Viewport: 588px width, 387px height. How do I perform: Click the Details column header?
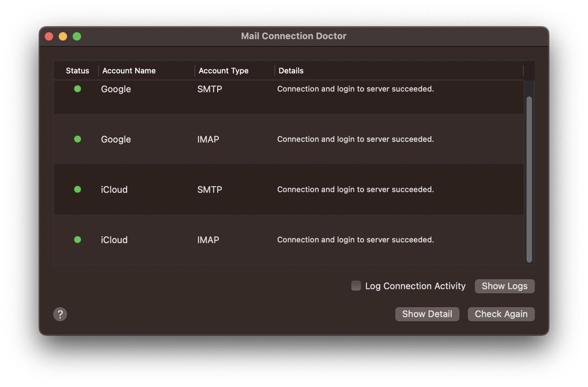[291, 71]
